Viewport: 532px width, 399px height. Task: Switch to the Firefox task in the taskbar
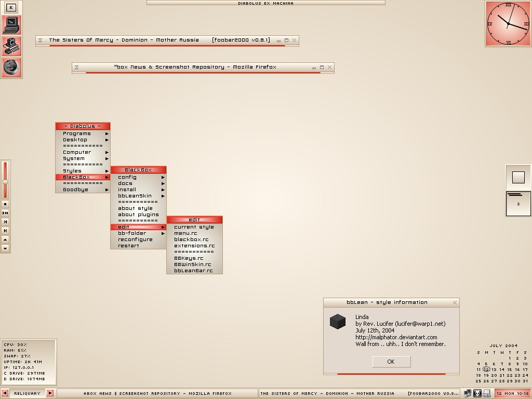tap(157, 393)
